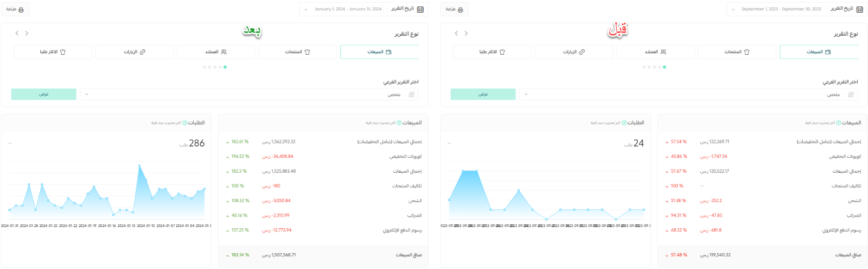
Task: Click the sales value 120,522.17
Action: point(715,171)
